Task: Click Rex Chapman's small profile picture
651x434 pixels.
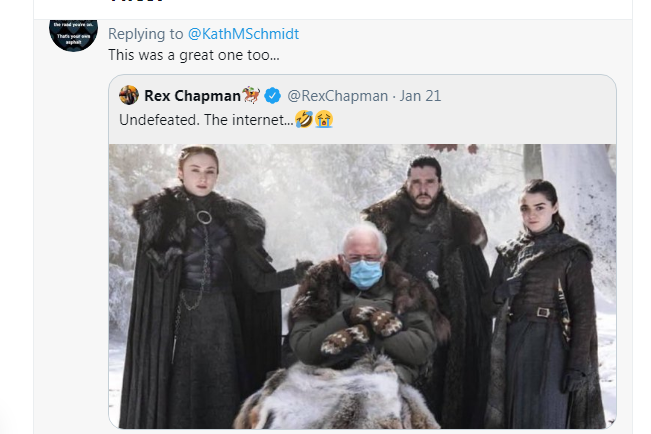Action: click(x=128, y=96)
